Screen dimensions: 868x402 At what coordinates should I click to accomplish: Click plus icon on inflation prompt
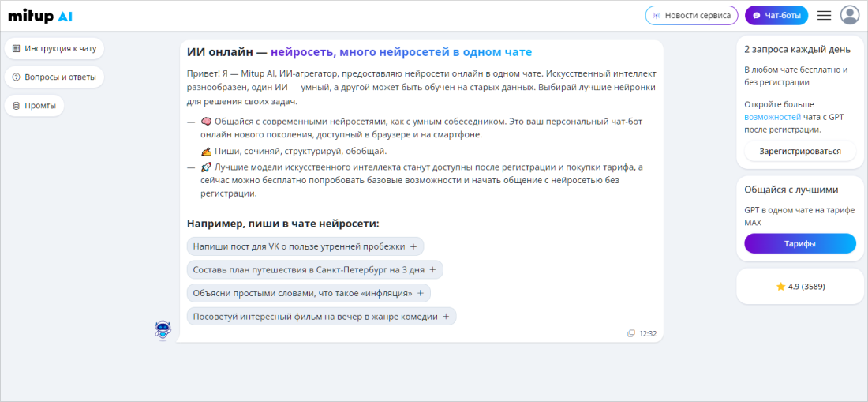click(420, 293)
